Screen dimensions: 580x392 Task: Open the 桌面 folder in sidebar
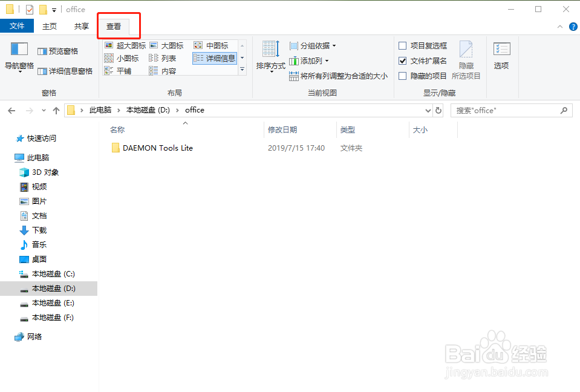tap(33, 260)
